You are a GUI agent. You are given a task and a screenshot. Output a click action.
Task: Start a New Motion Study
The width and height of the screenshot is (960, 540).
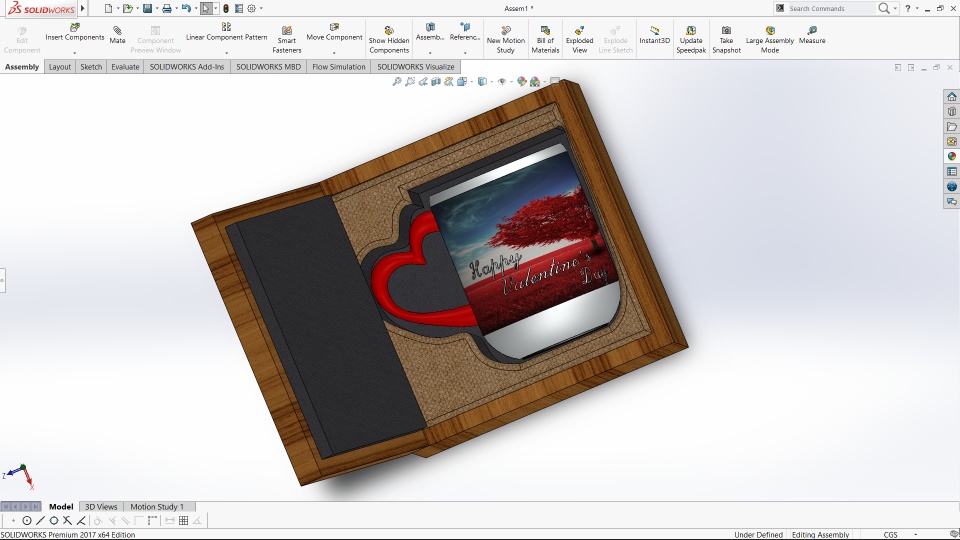tap(505, 31)
